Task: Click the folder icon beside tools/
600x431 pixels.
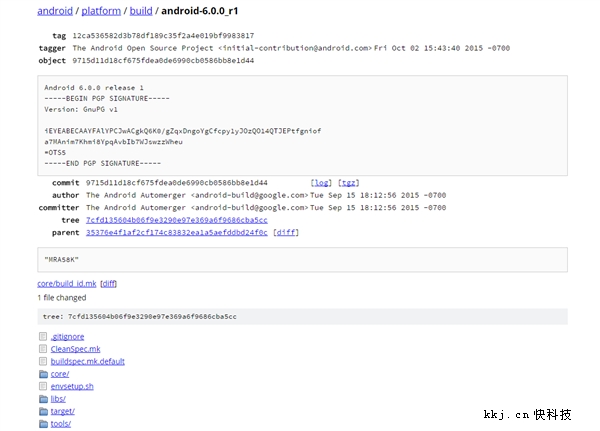Action: (x=43, y=424)
